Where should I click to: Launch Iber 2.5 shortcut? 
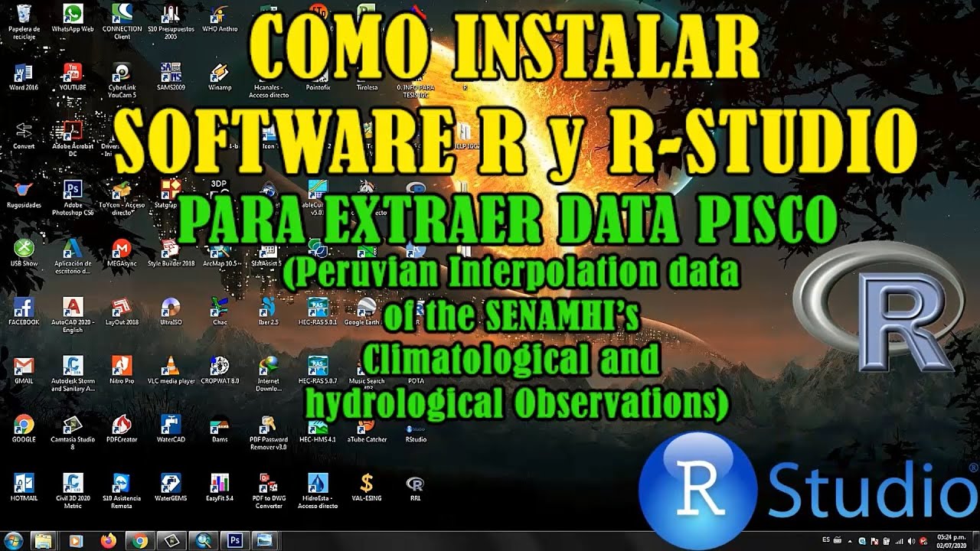tap(269, 312)
